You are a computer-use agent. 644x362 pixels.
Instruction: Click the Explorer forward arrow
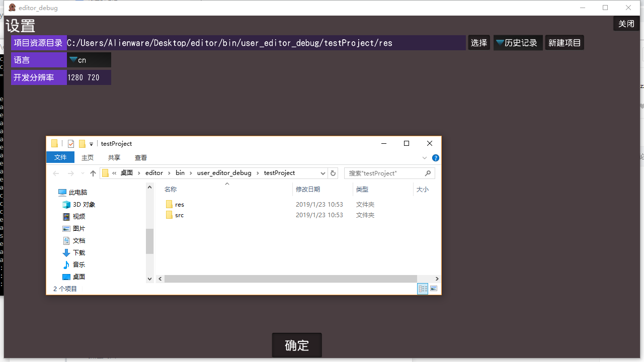[x=71, y=173]
